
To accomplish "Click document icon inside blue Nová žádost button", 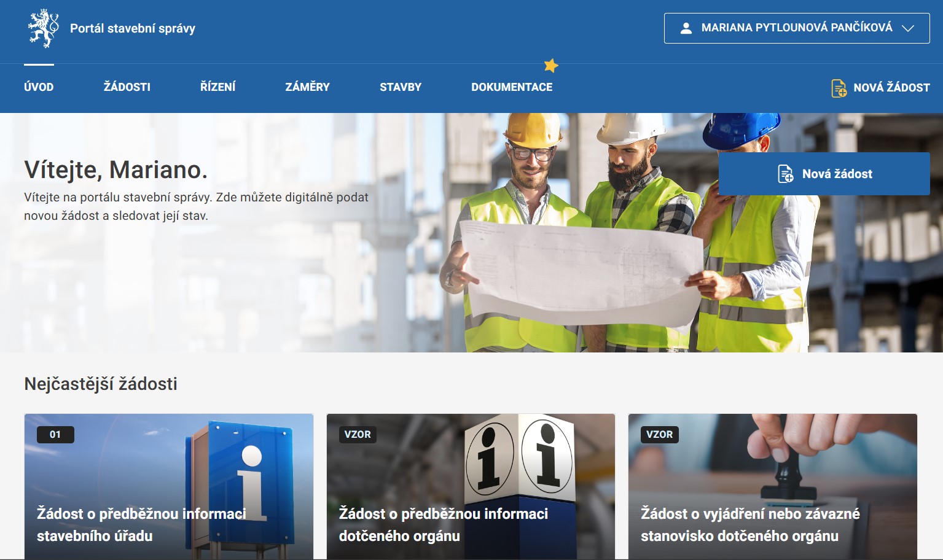I will pos(786,174).
